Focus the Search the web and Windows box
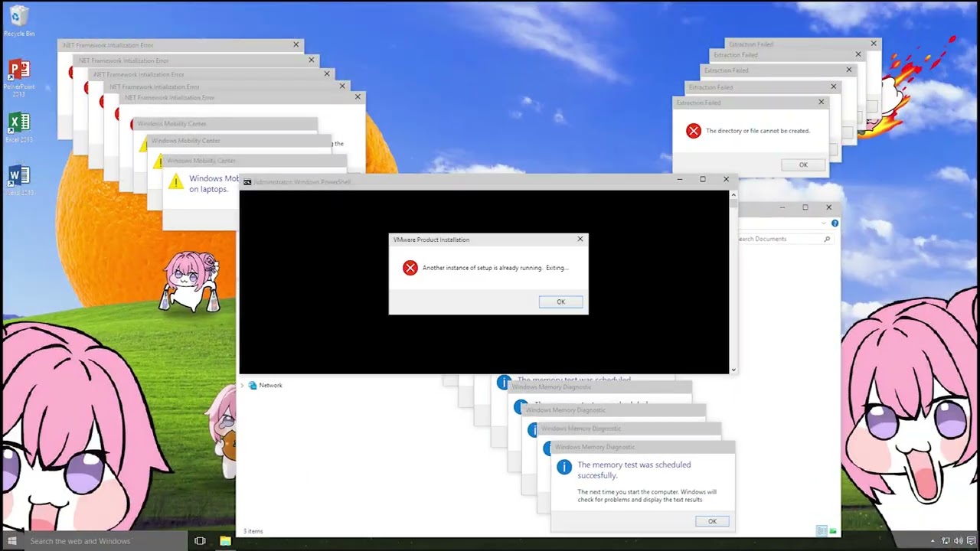Viewport: 980px width, 551px height. click(106, 541)
